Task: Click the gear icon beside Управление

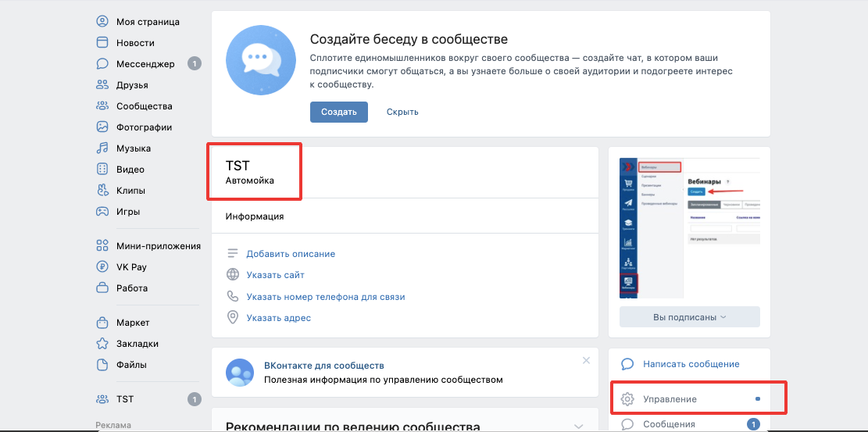Action: pos(627,399)
